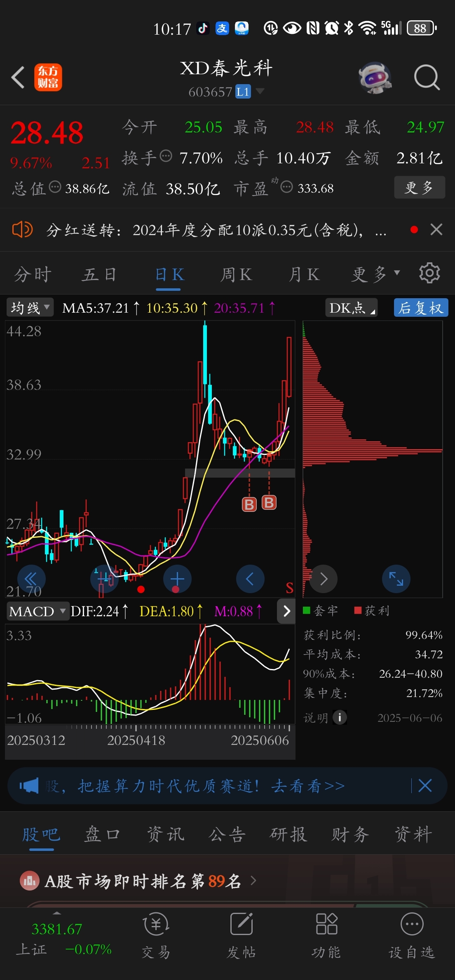Switch to 月K chart tab
455x980 pixels.
pyautogui.click(x=304, y=274)
